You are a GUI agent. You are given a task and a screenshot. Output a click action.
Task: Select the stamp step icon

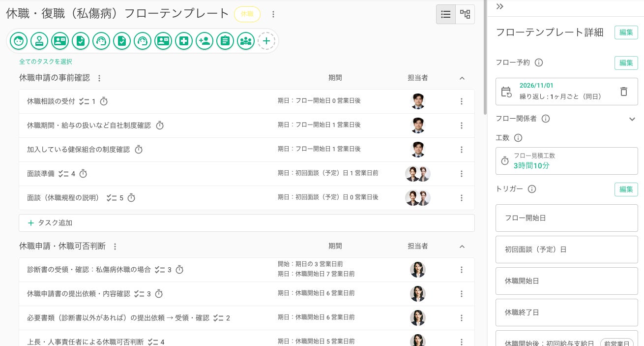[39, 41]
